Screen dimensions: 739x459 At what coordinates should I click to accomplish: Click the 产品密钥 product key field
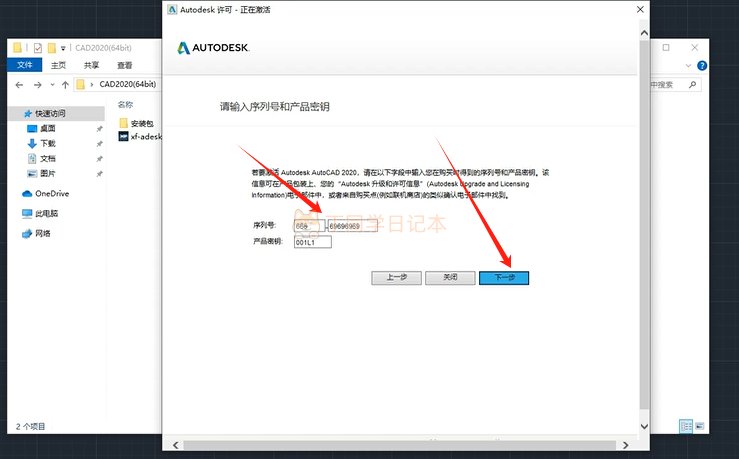click(x=312, y=242)
